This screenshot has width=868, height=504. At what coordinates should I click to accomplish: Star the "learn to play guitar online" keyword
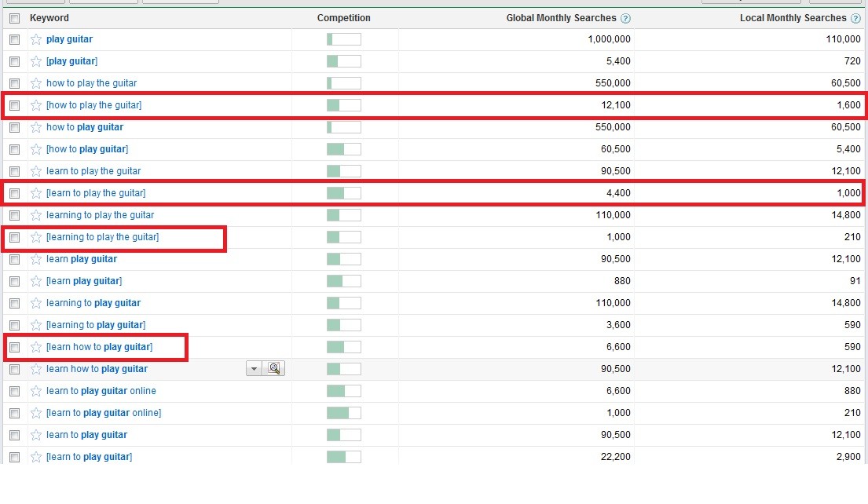pyautogui.click(x=35, y=391)
